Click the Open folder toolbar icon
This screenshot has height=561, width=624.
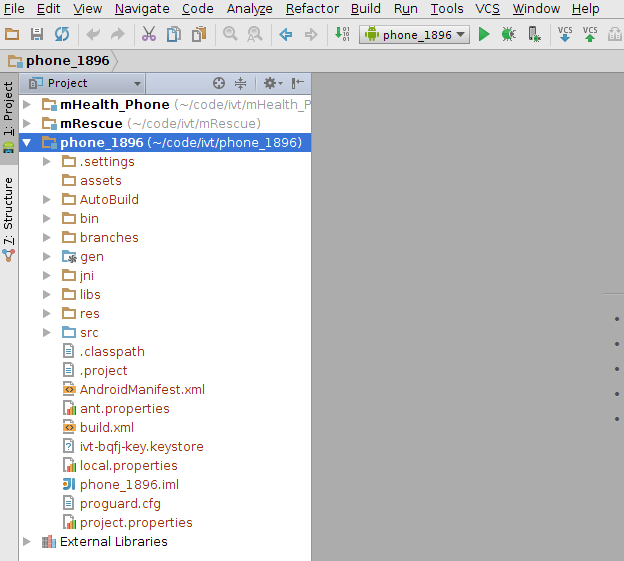point(12,35)
